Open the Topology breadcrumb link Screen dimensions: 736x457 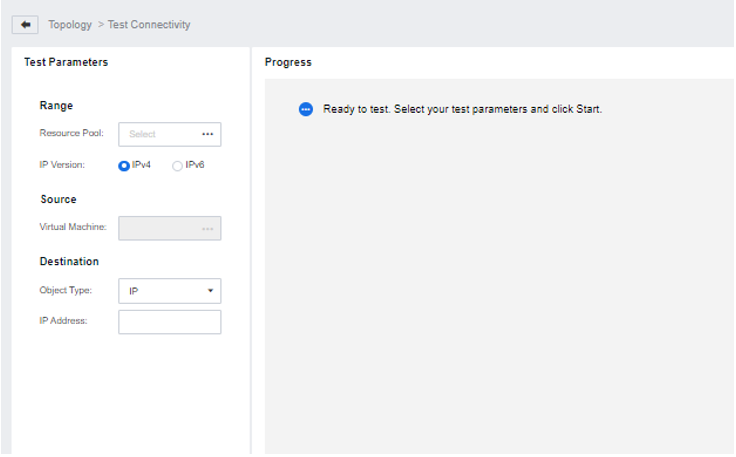click(x=70, y=25)
